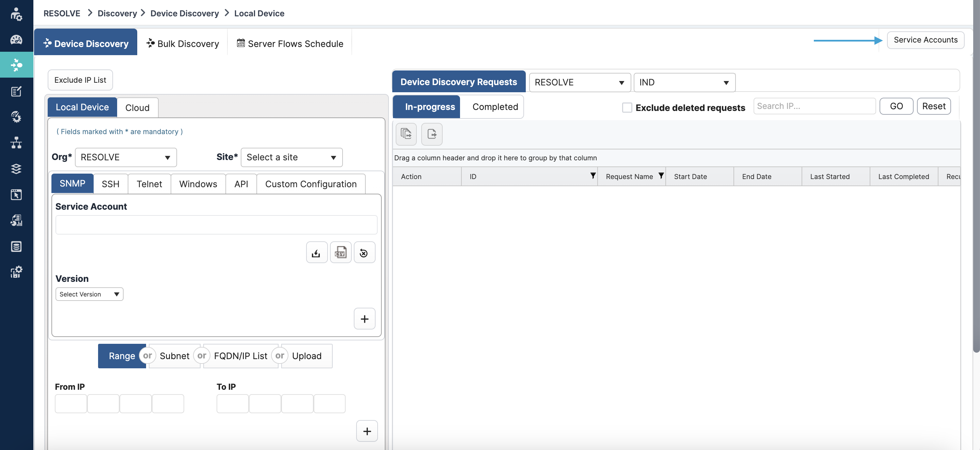
Task: Open the database sidebar icon
Action: (16, 246)
